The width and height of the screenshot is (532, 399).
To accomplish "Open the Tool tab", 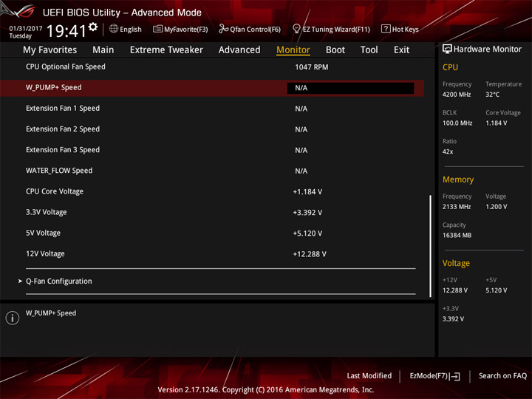I will [369, 50].
